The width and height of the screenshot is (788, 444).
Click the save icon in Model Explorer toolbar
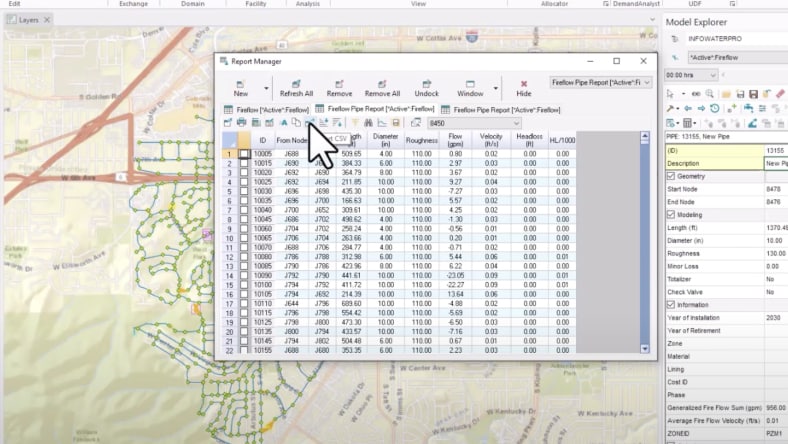coord(738,93)
